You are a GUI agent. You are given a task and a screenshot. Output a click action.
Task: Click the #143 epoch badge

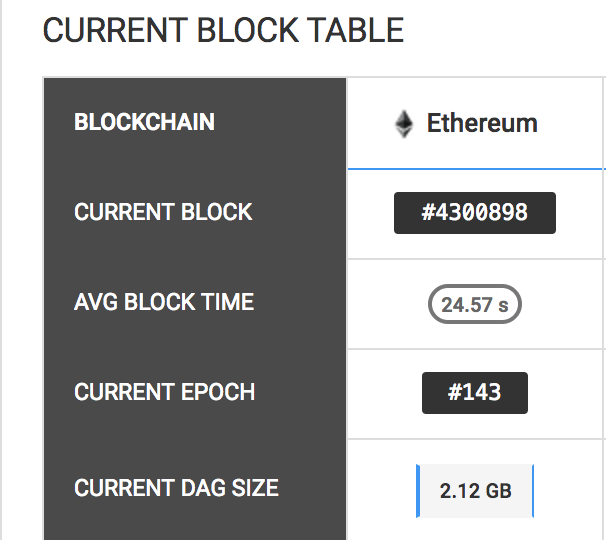(474, 393)
